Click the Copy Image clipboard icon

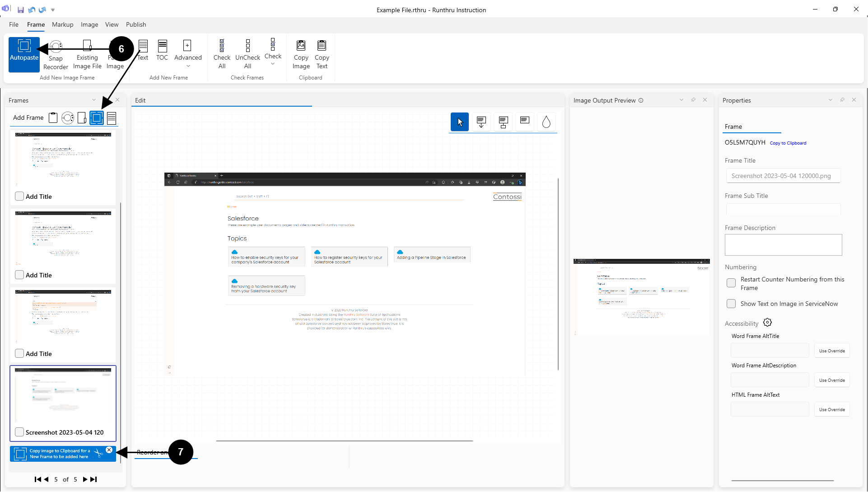point(301,46)
